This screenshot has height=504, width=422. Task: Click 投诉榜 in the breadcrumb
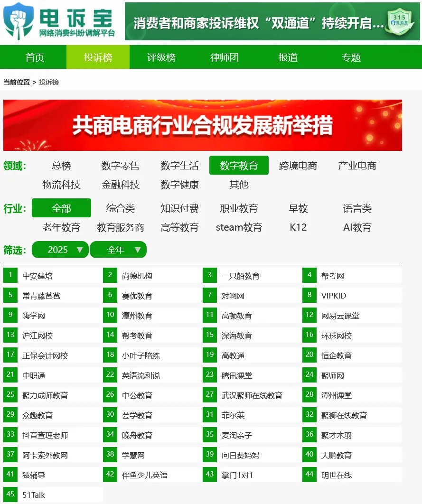tap(49, 82)
